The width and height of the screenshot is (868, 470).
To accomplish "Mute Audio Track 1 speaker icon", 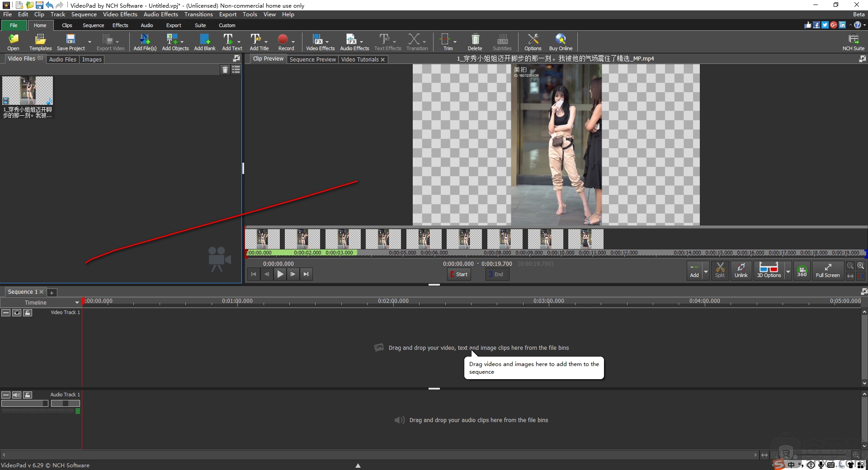I will 17,395.
